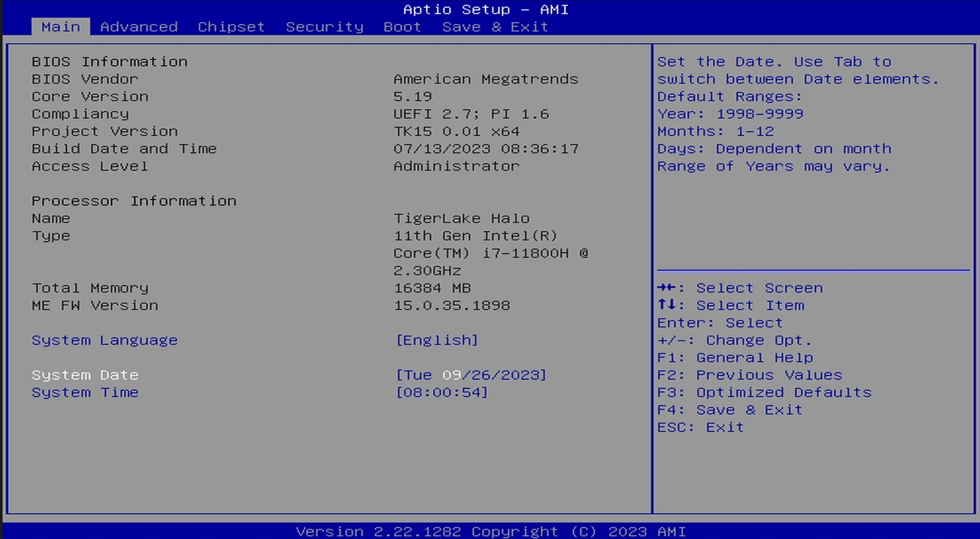Image resolution: width=980 pixels, height=539 pixels.
Task: Click the F4: Save & Exit hint
Action: pyautogui.click(x=730, y=410)
